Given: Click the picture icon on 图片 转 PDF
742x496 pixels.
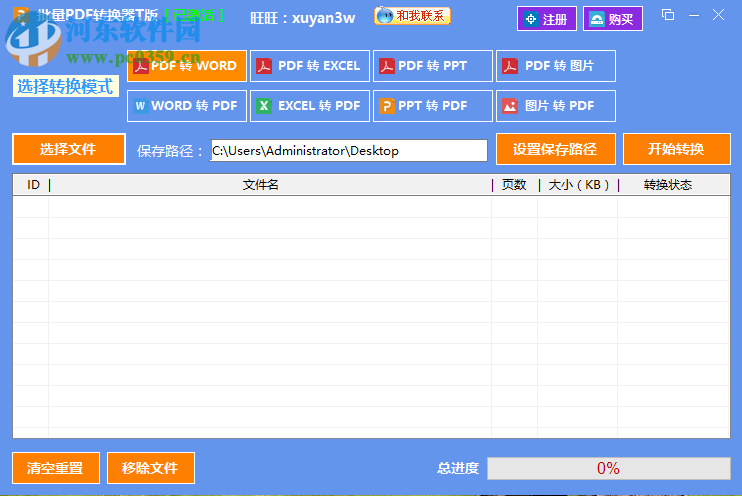Looking at the screenshot, I should click(510, 106).
